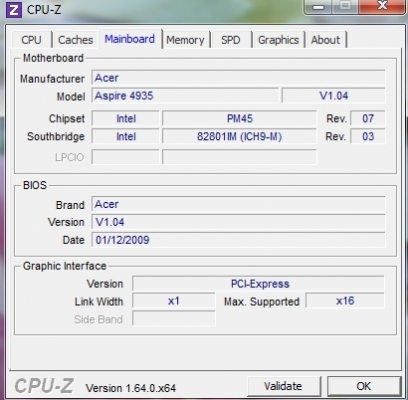Go to the About tab

(x=326, y=40)
